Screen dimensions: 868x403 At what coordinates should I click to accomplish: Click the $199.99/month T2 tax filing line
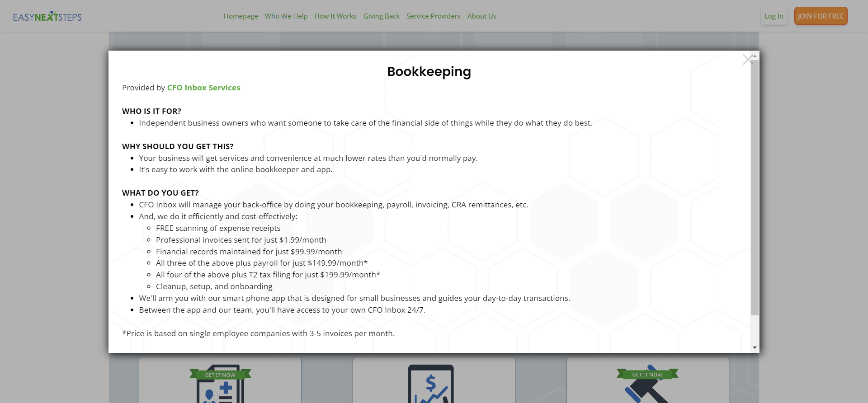click(x=268, y=275)
